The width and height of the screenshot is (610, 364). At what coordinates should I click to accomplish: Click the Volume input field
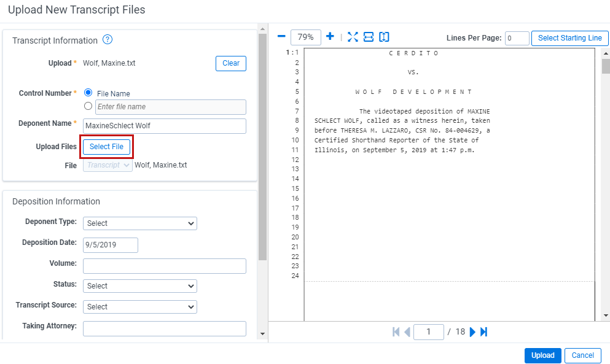[165, 266]
